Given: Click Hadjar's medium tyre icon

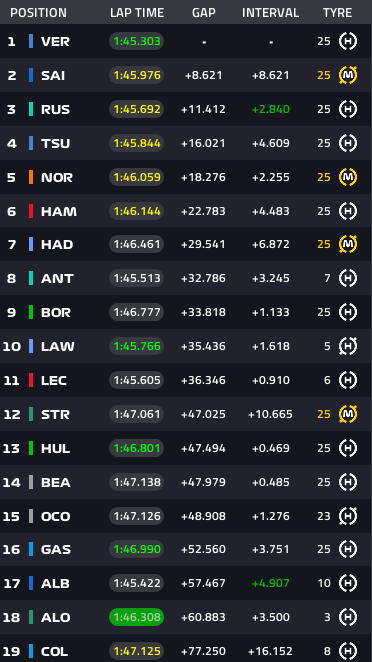Looking at the screenshot, I should 348,244.
